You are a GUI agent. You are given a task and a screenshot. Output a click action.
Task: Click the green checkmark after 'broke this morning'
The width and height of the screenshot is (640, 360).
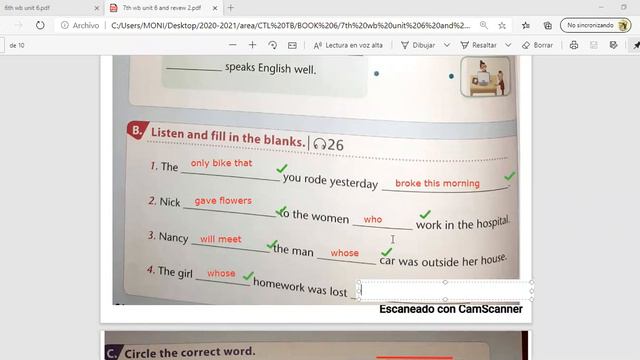click(509, 176)
